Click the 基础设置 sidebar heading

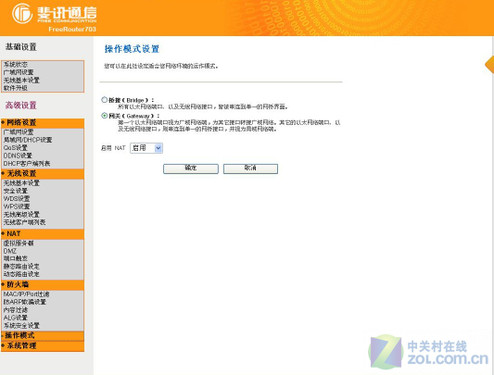[21, 47]
